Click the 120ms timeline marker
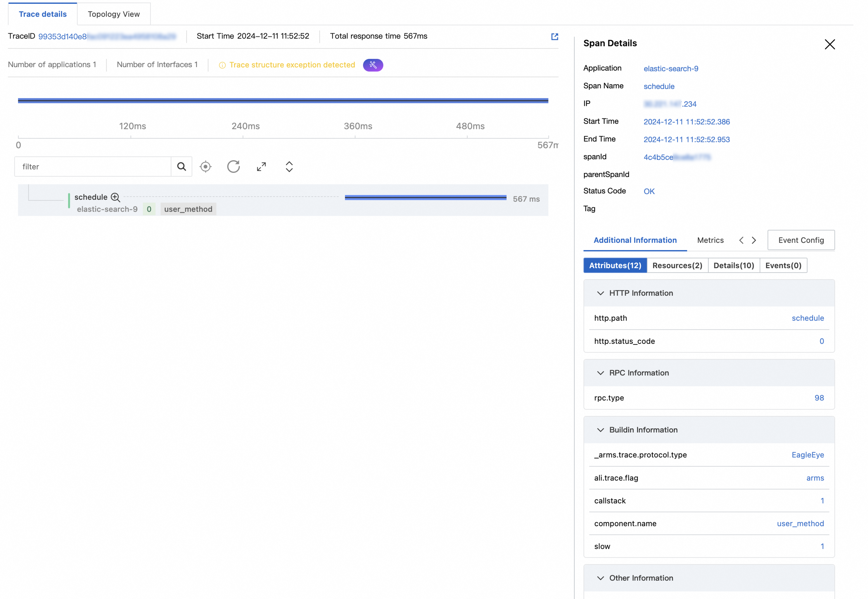Image resolution: width=868 pixels, height=599 pixels. pos(133,126)
